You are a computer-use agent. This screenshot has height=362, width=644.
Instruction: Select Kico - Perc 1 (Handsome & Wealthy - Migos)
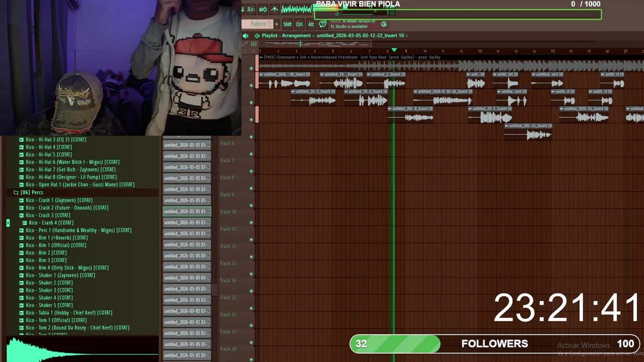tap(78, 230)
